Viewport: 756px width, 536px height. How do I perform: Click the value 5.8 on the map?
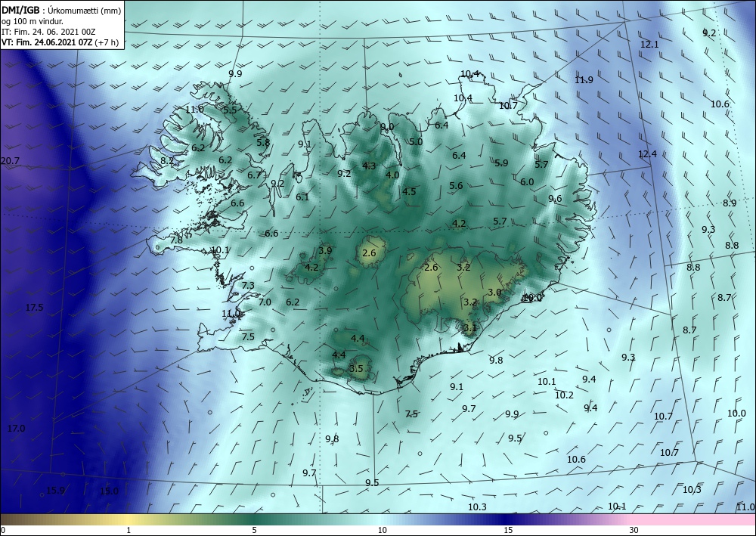click(x=263, y=143)
